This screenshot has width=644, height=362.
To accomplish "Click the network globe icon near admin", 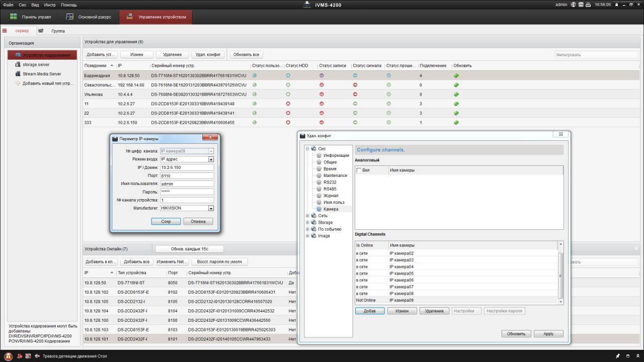I will [574, 5].
